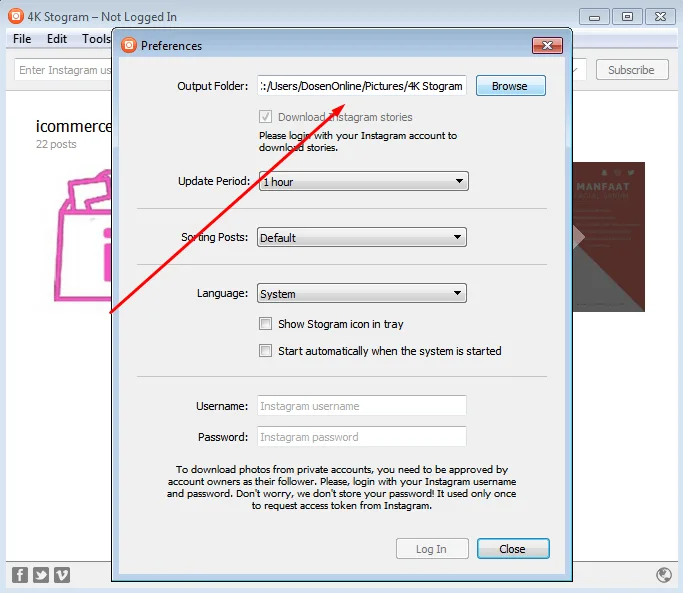The width and height of the screenshot is (683, 593).
Task: Enable Show Stogram icon in tray
Action: [x=265, y=324]
